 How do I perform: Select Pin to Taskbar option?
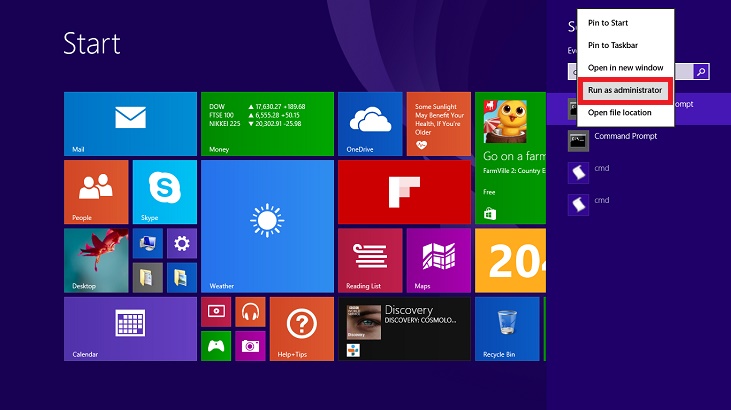(611, 45)
